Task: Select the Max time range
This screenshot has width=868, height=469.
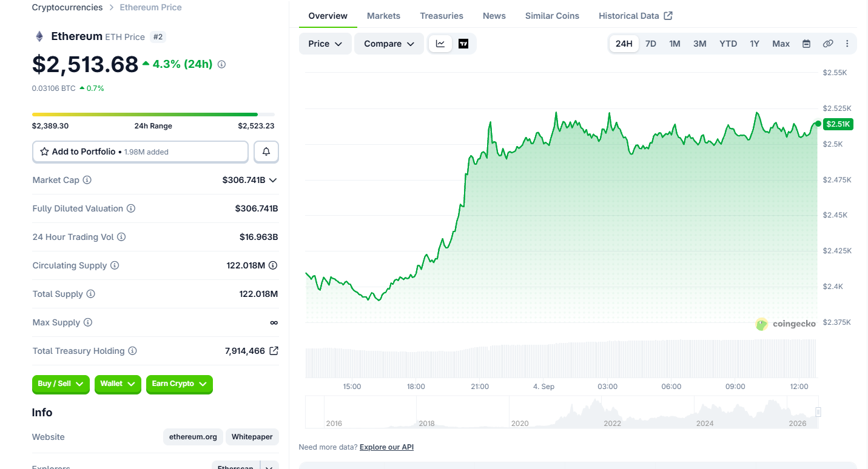Action: [x=781, y=44]
